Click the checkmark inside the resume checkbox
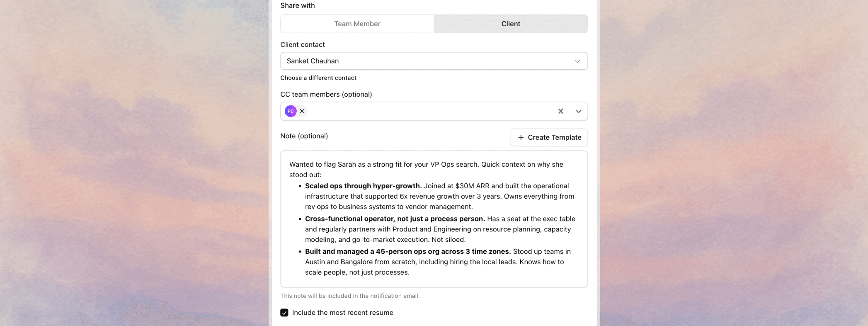Viewport: 868px width, 326px height. click(284, 312)
